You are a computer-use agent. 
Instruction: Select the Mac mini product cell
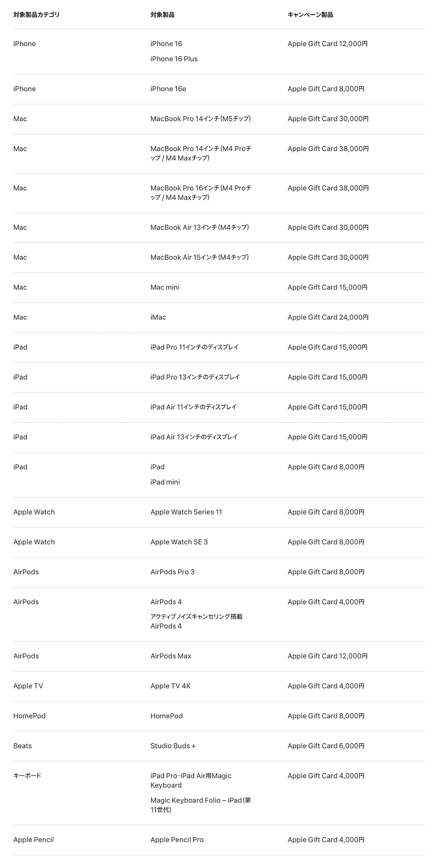click(165, 288)
